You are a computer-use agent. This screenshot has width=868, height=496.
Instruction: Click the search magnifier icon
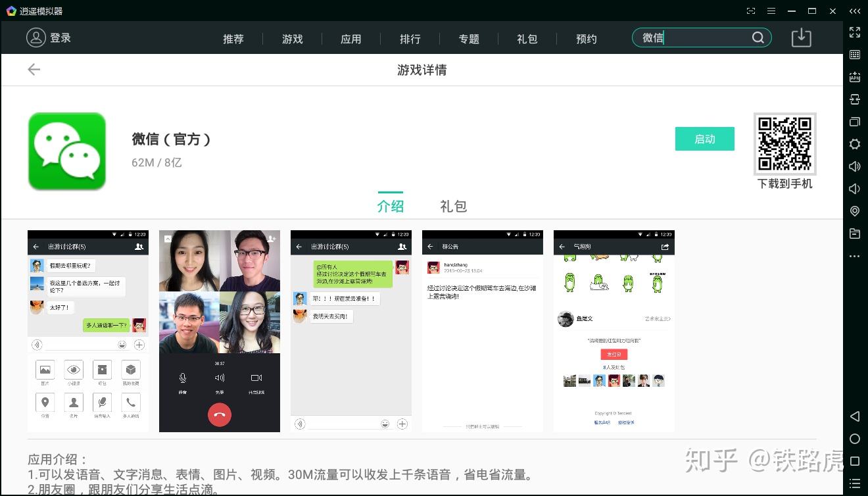point(758,37)
